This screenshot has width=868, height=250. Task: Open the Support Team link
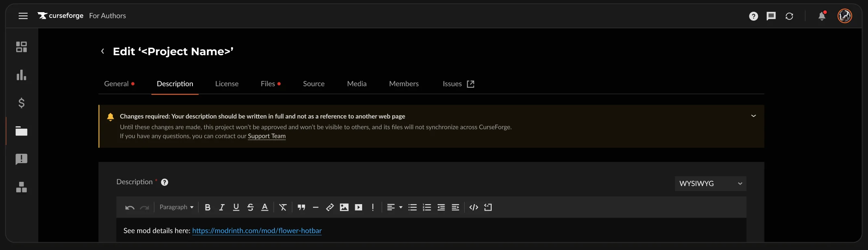click(x=267, y=136)
